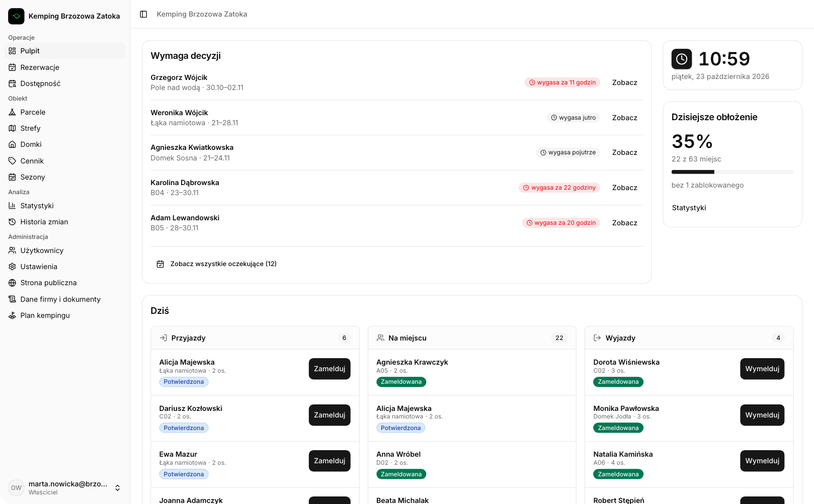The width and height of the screenshot is (814, 504).
Task: Click the Kemping Brzozowa Zatoka logo icon
Action: (16, 16)
